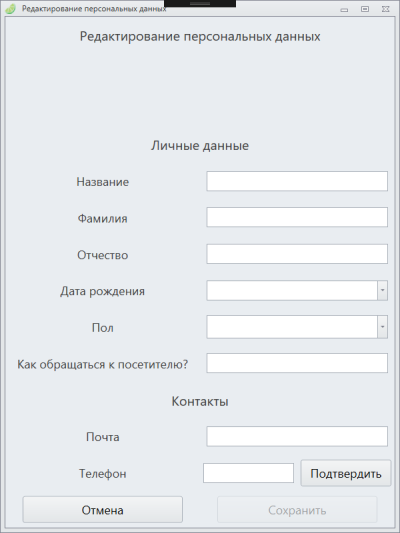Click the green app icon in title bar
The height and width of the screenshot is (533, 400).
pos(11,9)
